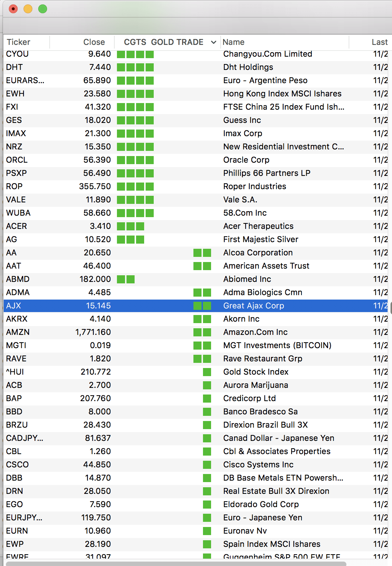Click the IMAX ticker cell
The width and height of the screenshot is (392, 566).
coord(16,134)
